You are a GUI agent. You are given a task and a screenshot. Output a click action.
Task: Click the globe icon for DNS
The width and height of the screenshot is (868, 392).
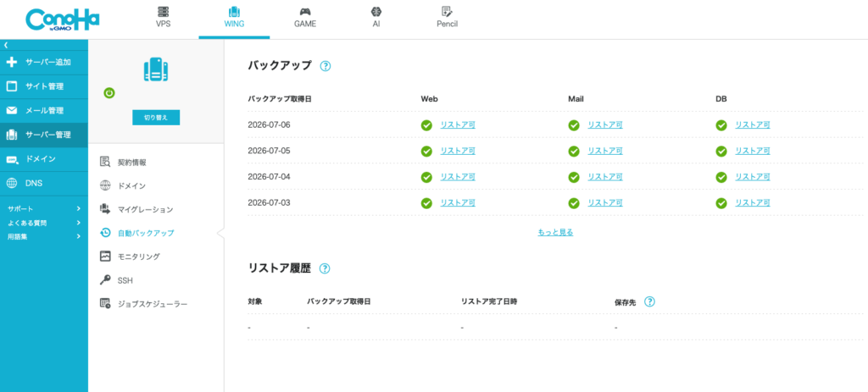12,183
